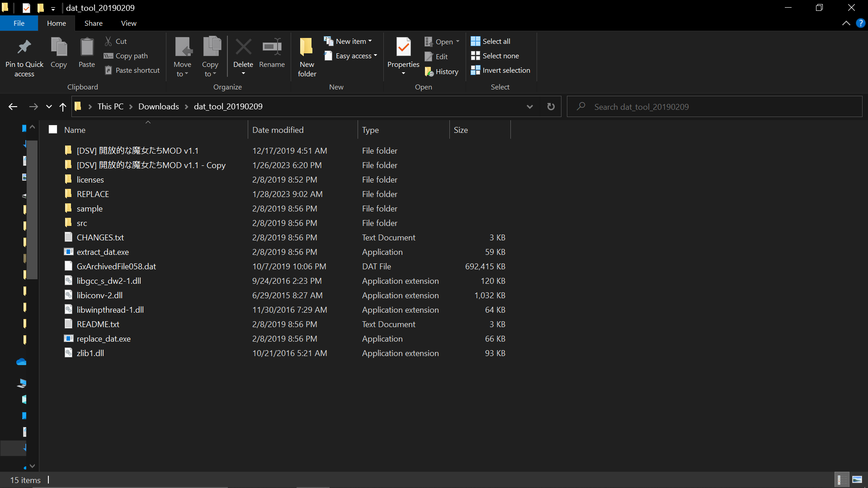Click inside the search box
Viewport: 868px width, 488px height.
pos(678,107)
